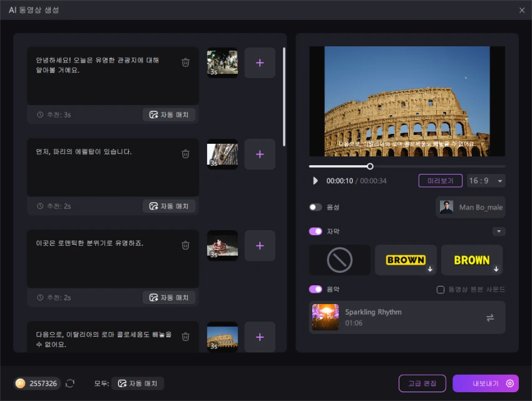Open the 16:9 aspect ratio dropdown
532x401 pixels.
click(x=486, y=181)
